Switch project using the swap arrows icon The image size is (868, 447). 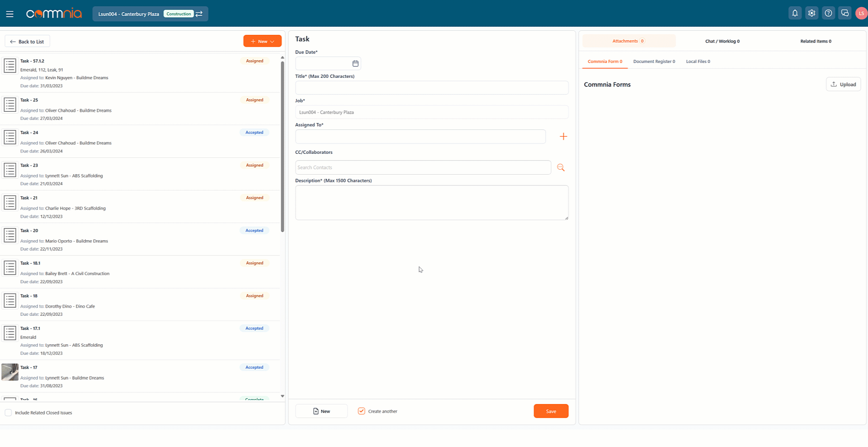coord(199,14)
